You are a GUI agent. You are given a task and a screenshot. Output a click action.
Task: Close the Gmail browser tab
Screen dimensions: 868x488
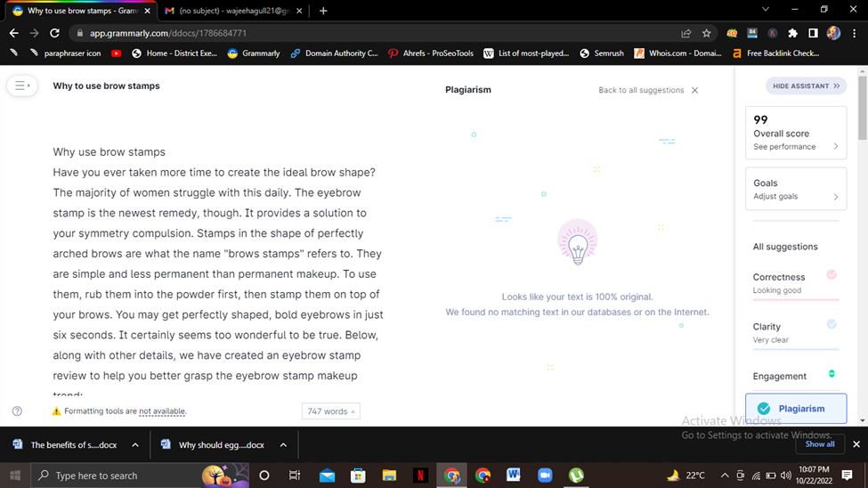tap(299, 11)
